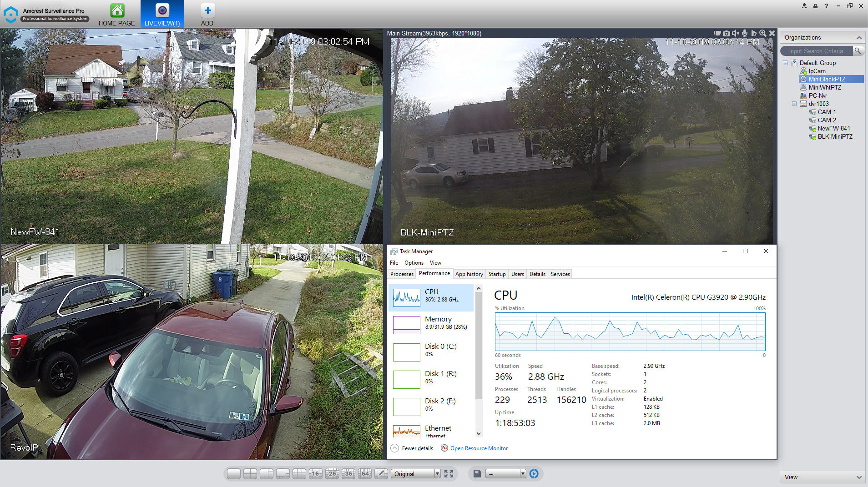Select CAM 2 under dvr1003
The image size is (868, 487).
tap(827, 120)
